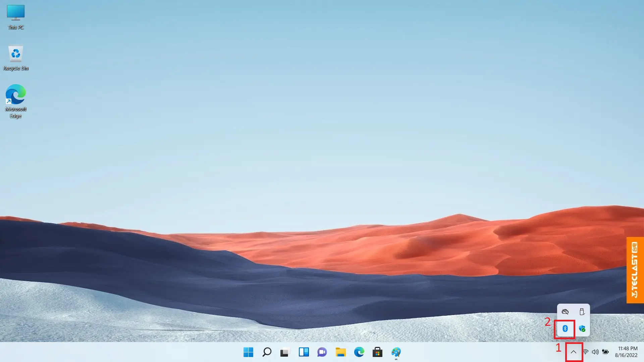Viewport: 644px width, 362px height.
Task: Open the Widgets panel from the taskbar
Action: pos(304,352)
